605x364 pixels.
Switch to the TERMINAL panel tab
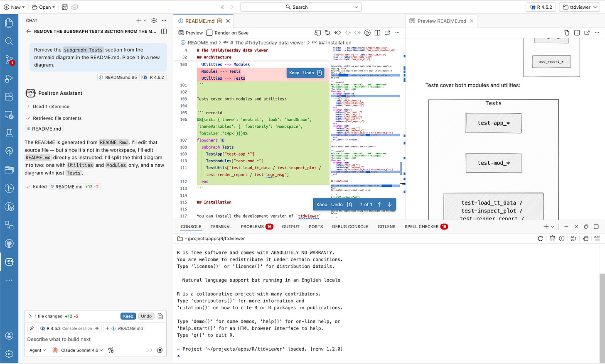coord(221,227)
